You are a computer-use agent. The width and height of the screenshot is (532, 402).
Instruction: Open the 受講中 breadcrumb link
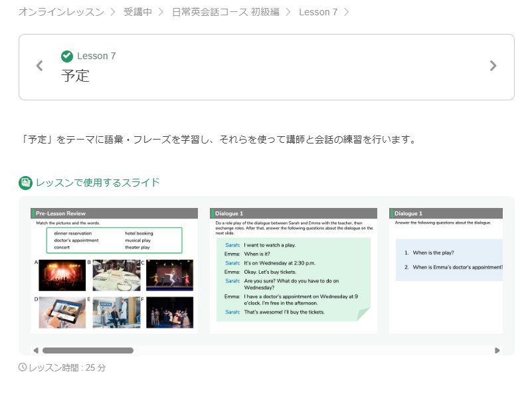tap(137, 12)
